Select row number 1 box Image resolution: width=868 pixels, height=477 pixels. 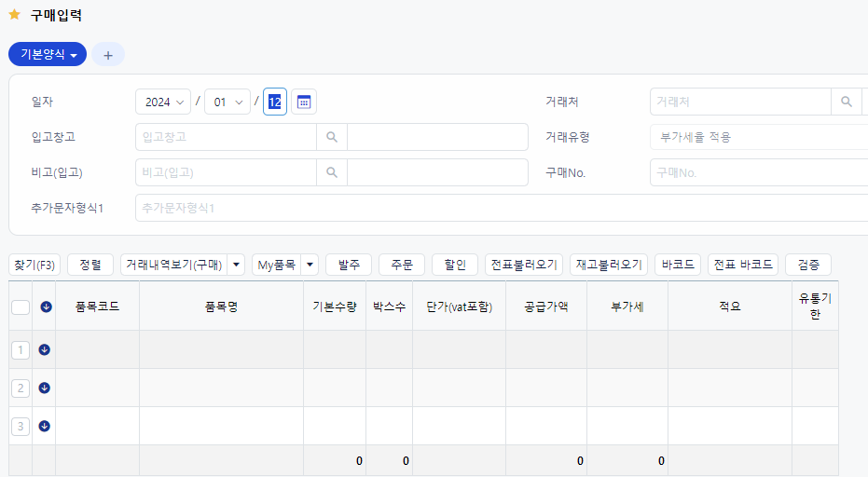pos(21,349)
